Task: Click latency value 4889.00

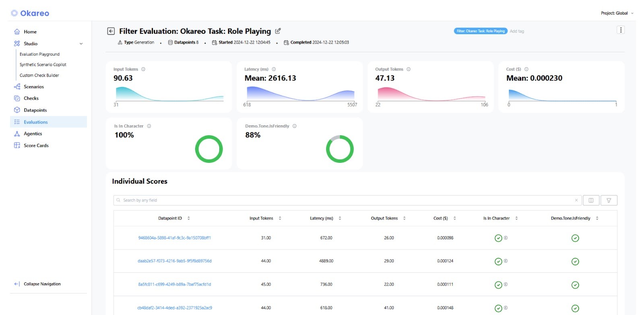Action: point(326,261)
